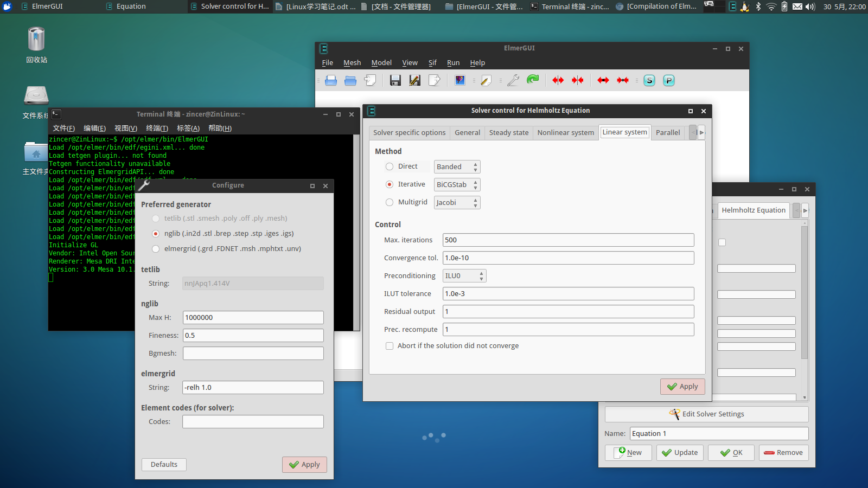The image size is (868, 488).
Task: Click the Equation Name input field
Action: click(719, 434)
